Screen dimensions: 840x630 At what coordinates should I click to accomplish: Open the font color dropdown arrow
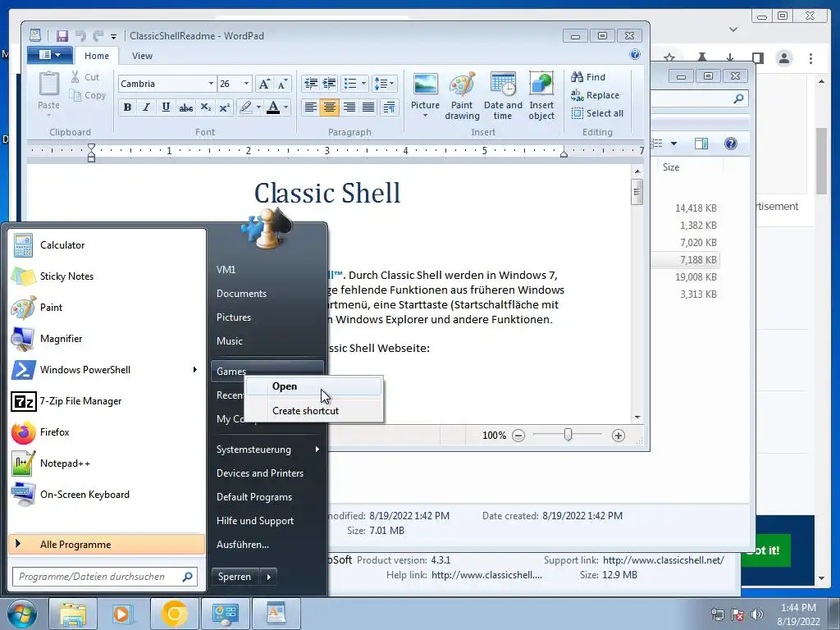285,107
